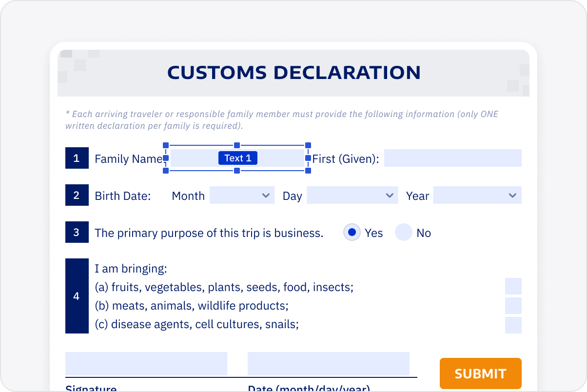The height and width of the screenshot is (392, 587).
Task: Click the bottom-right resize handle of Text 1
Action: click(308, 171)
